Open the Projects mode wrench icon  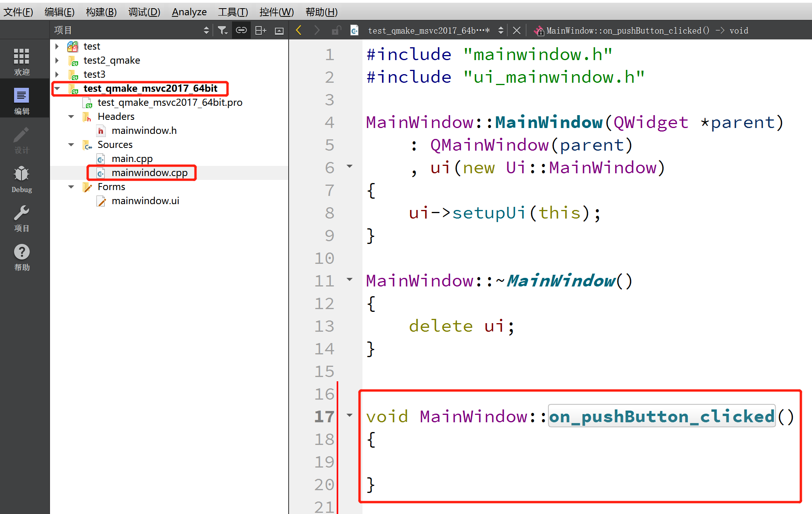point(21,218)
